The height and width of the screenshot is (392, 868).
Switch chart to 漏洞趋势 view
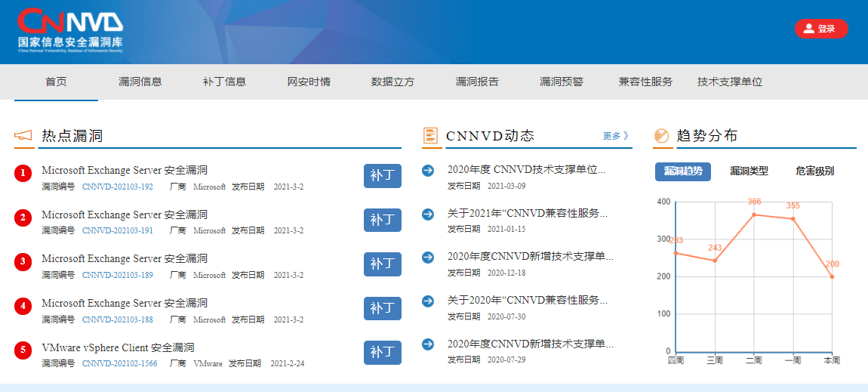coord(682,171)
